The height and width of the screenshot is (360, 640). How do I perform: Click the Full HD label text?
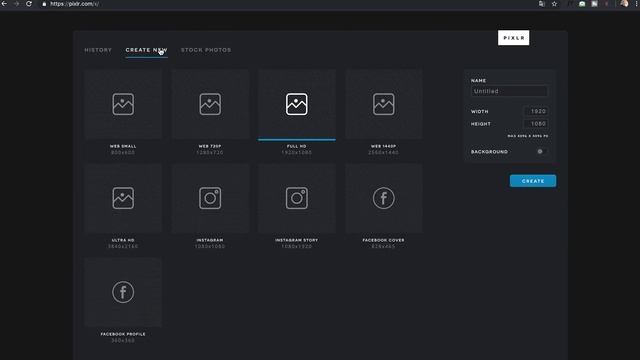click(x=297, y=146)
